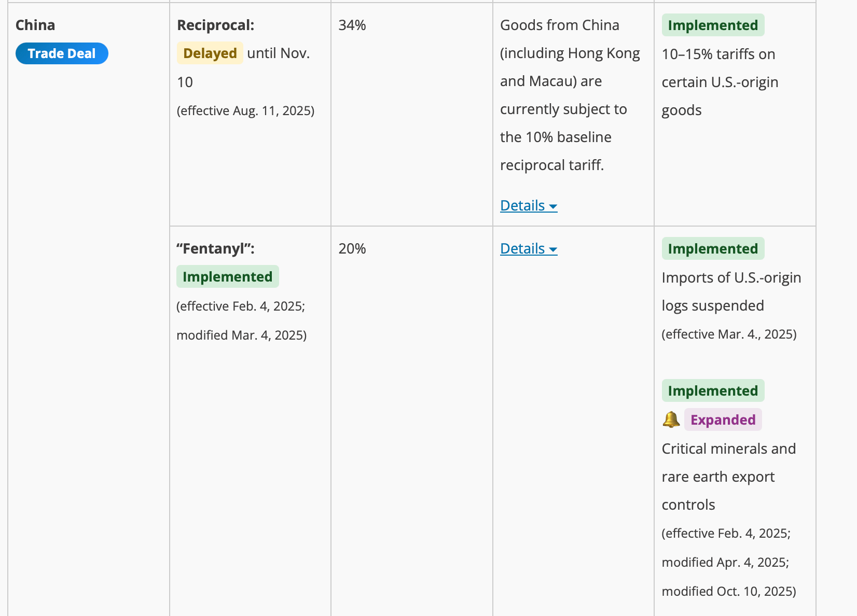Image resolution: width=857 pixels, height=616 pixels.
Task: Click Implemented badge above U.S.-origin logs text
Action: point(712,249)
